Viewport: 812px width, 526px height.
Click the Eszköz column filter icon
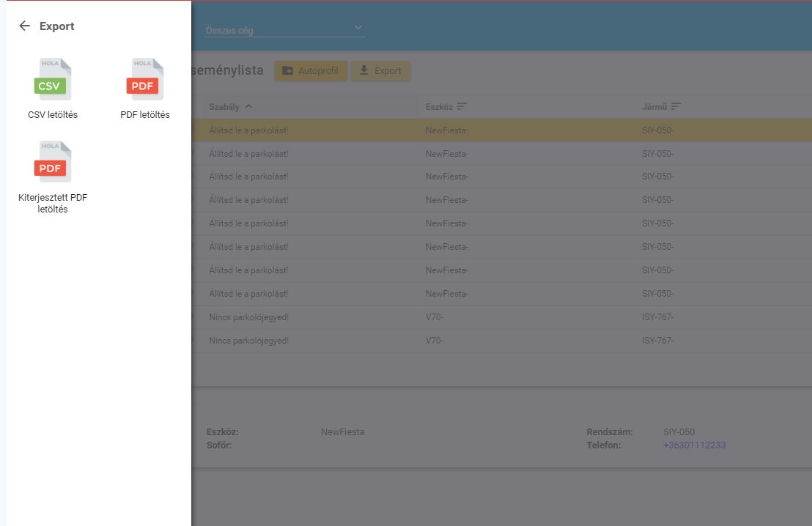(462, 107)
